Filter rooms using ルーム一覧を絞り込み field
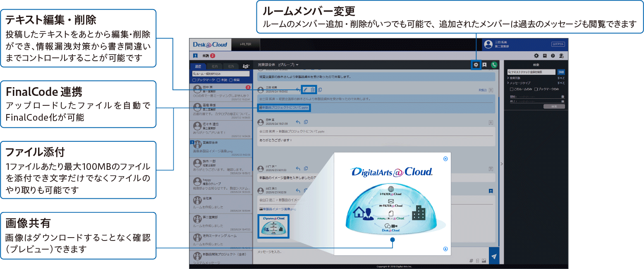Viewport: 644px width, 269px height. [x=221, y=74]
